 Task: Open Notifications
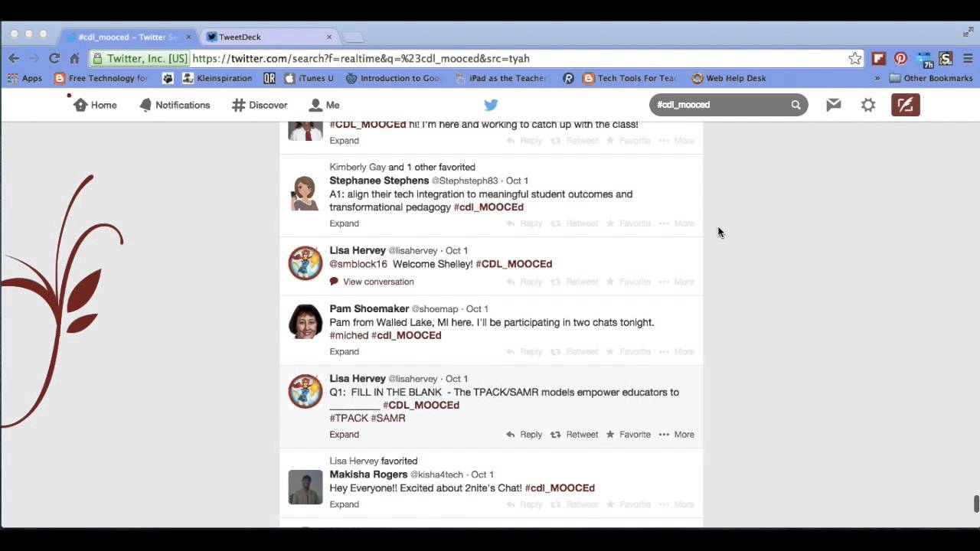tap(175, 105)
